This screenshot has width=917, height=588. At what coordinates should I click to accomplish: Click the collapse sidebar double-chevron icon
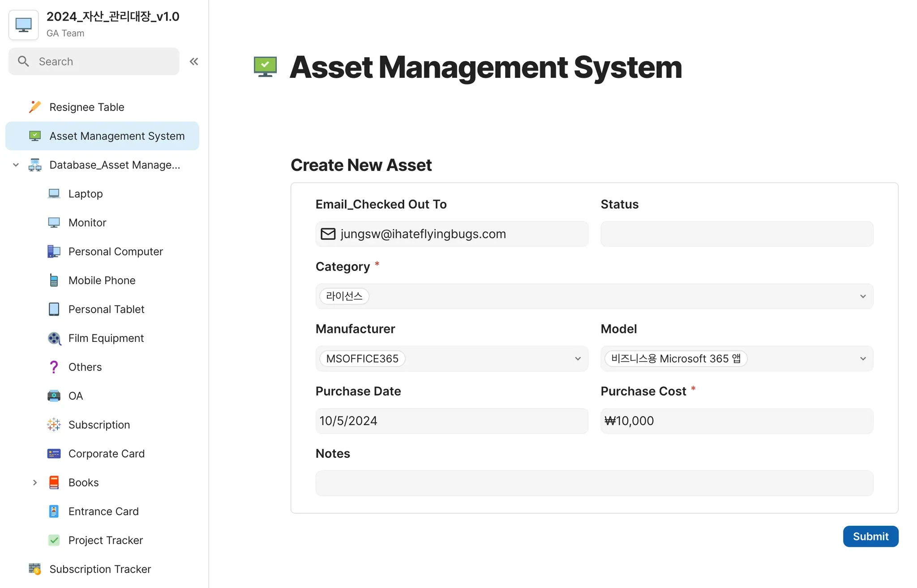tap(193, 61)
